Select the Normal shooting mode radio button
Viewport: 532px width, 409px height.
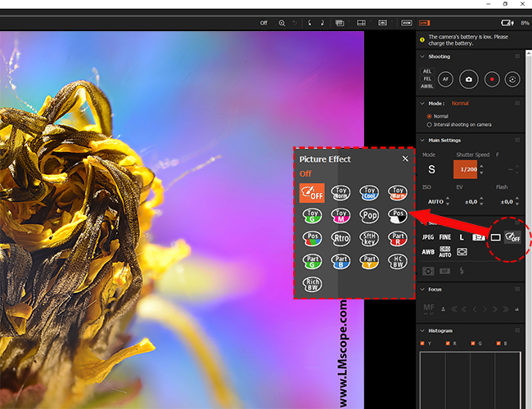[x=430, y=116]
